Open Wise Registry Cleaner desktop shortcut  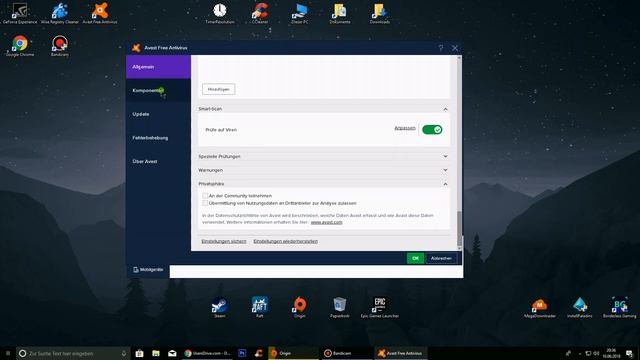60,13
